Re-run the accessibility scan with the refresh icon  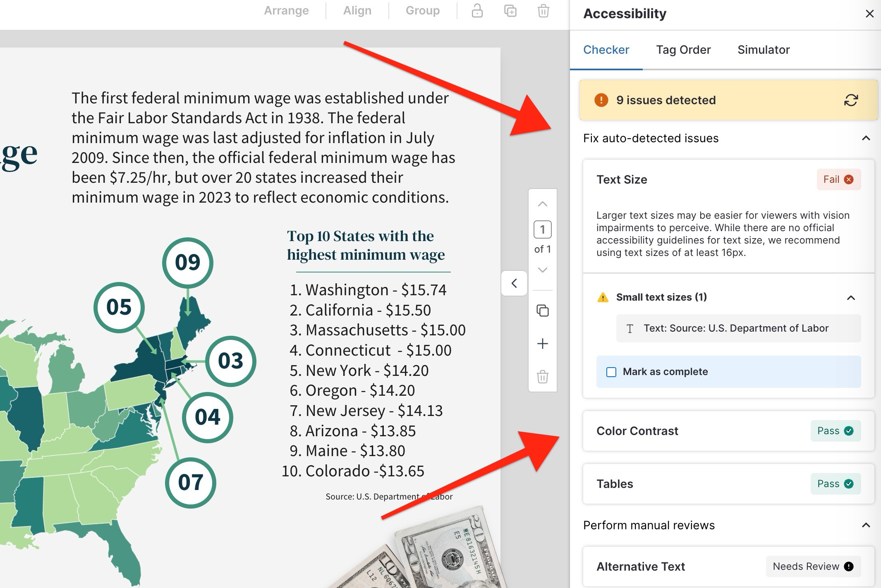[x=850, y=100]
